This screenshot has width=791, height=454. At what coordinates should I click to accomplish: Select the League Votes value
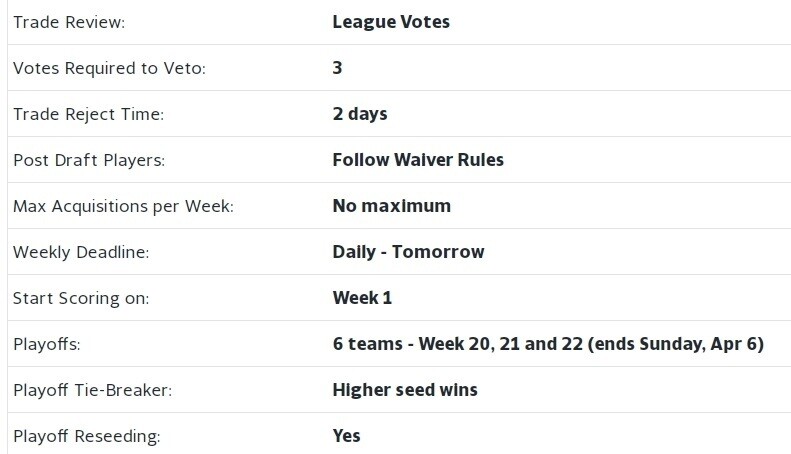click(391, 22)
